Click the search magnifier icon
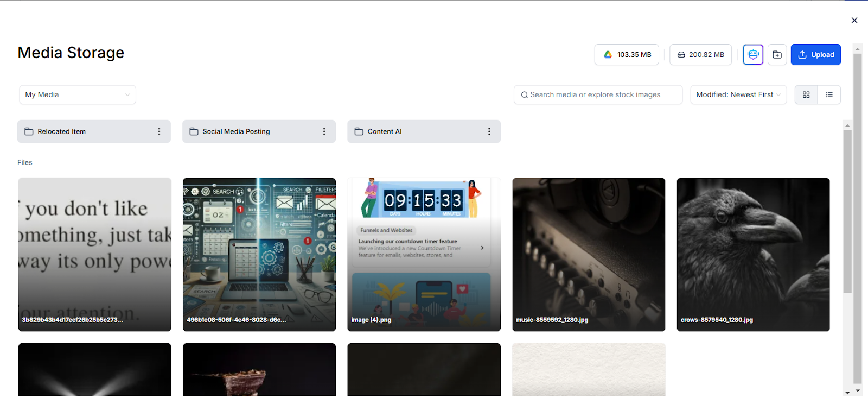 coord(524,95)
